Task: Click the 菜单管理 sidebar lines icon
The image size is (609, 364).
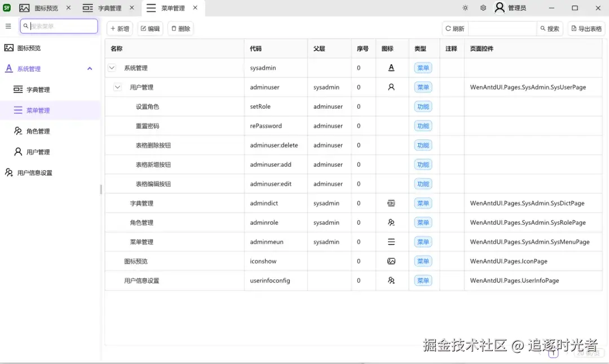Action: [18, 110]
